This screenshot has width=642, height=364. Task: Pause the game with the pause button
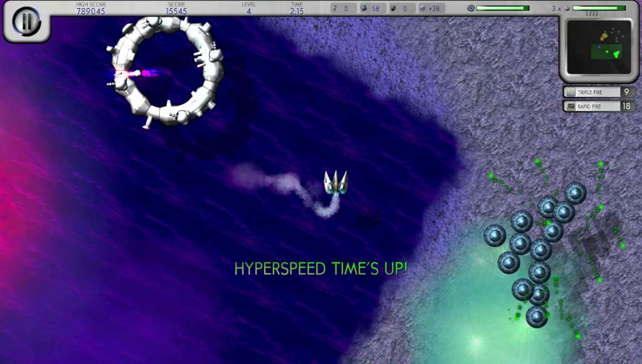26,21
